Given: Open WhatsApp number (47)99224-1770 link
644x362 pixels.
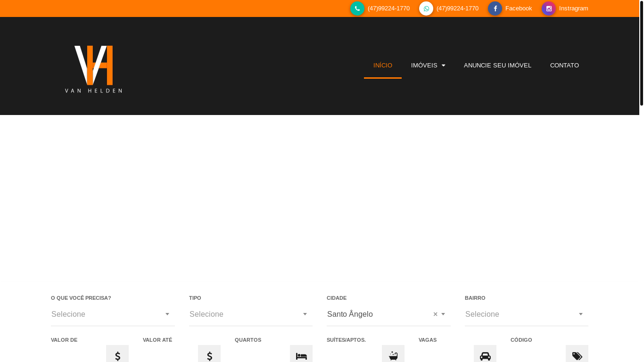Looking at the screenshot, I should click(x=457, y=8).
